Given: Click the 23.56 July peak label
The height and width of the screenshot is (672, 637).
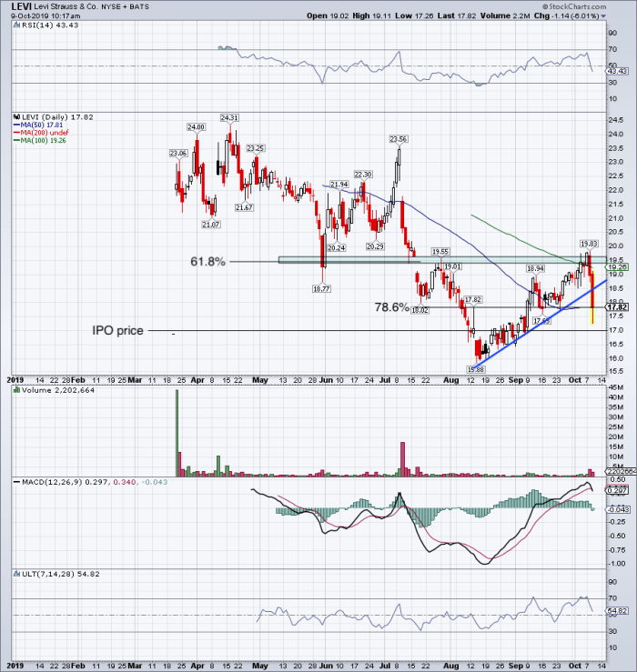Looking at the screenshot, I should click(399, 139).
